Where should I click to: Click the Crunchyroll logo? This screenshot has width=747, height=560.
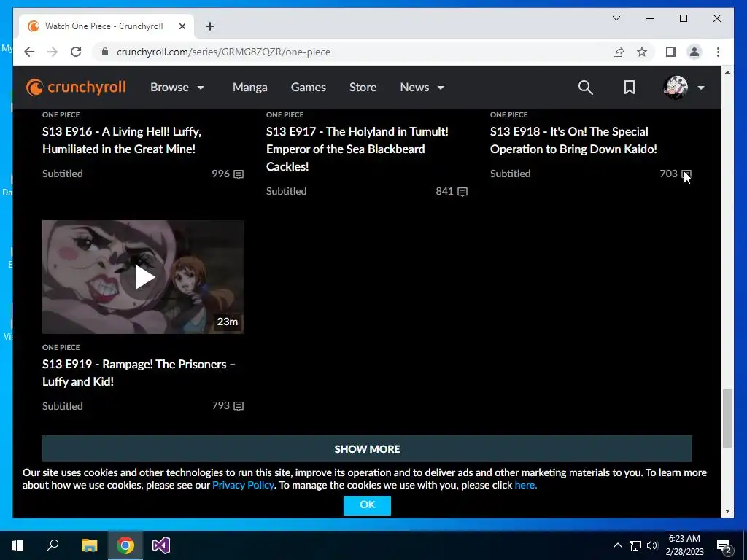click(x=76, y=87)
